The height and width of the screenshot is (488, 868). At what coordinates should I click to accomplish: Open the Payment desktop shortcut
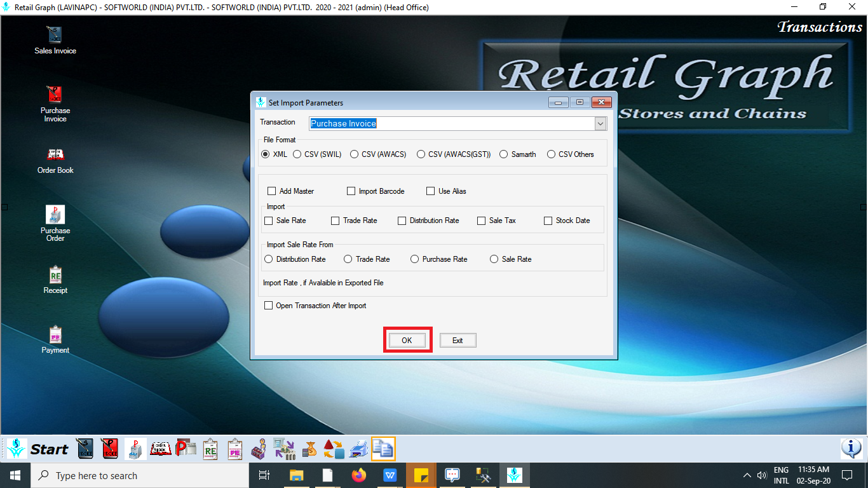(55, 339)
